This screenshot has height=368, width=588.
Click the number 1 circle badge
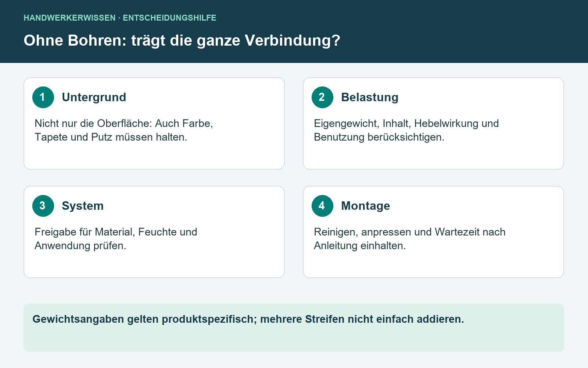43,97
